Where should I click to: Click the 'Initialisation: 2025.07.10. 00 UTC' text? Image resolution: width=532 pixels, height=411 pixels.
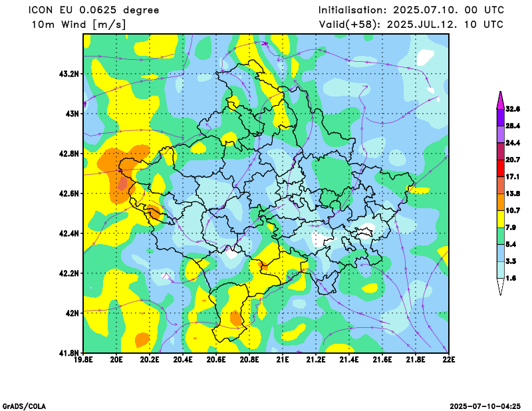(x=411, y=10)
